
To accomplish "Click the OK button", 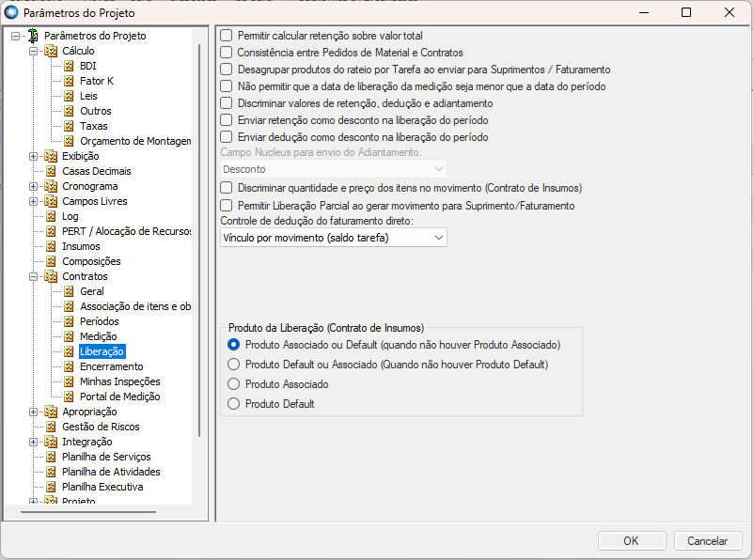I will (x=631, y=540).
